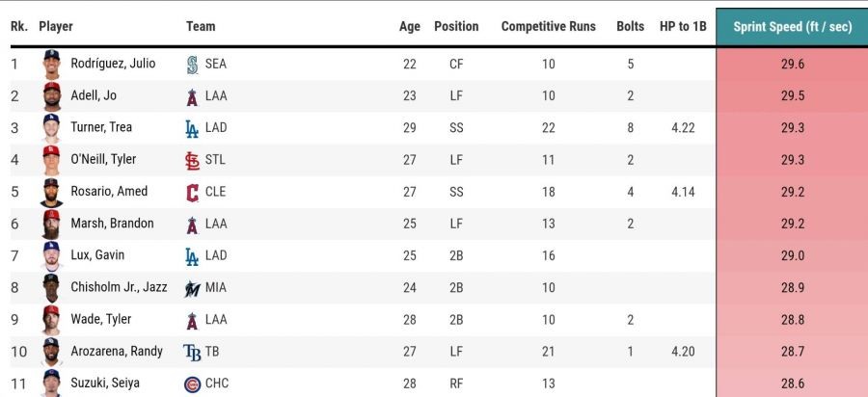Viewport: 868px width, 397px height.
Task: Open Julio Rodríguez's headshot photo
Action: coord(51,65)
